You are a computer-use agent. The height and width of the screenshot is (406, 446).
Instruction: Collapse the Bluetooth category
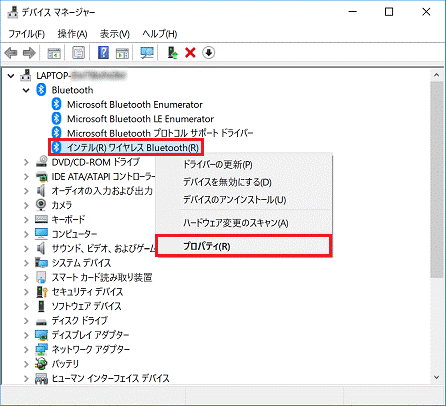26,90
